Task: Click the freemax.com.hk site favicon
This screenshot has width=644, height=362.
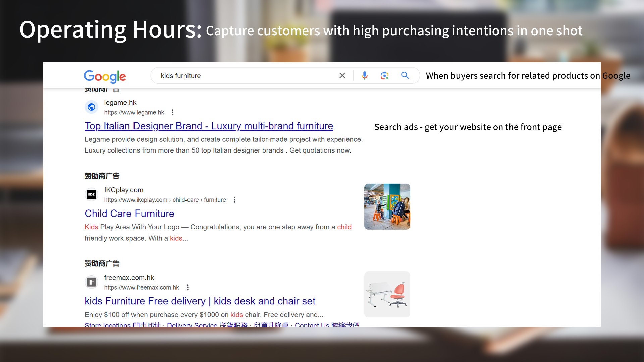Action: click(91, 282)
